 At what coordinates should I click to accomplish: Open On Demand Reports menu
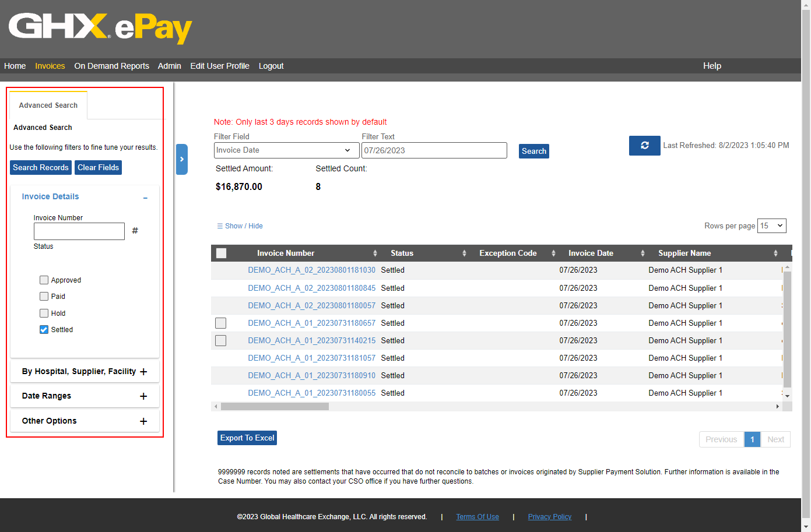click(x=112, y=66)
